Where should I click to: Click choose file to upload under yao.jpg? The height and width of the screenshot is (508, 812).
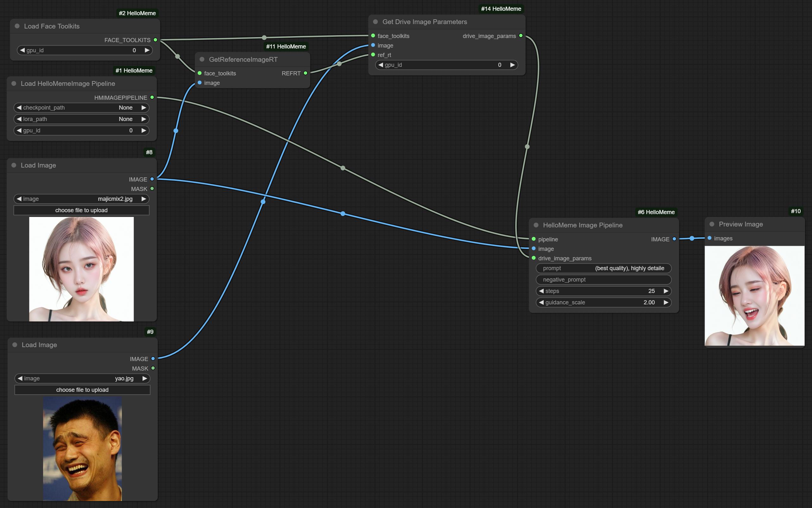click(82, 390)
